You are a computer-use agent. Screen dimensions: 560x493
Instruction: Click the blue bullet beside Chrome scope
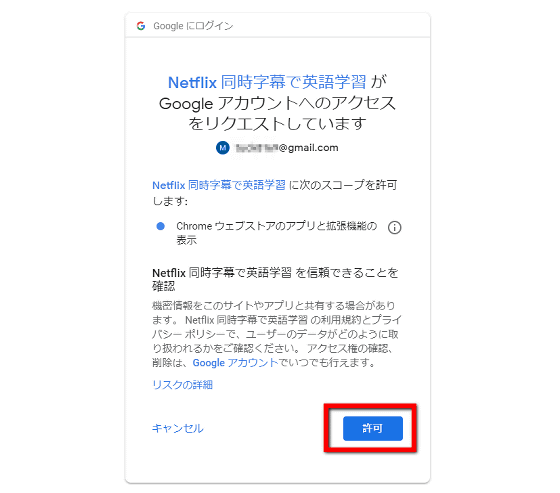click(161, 226)
